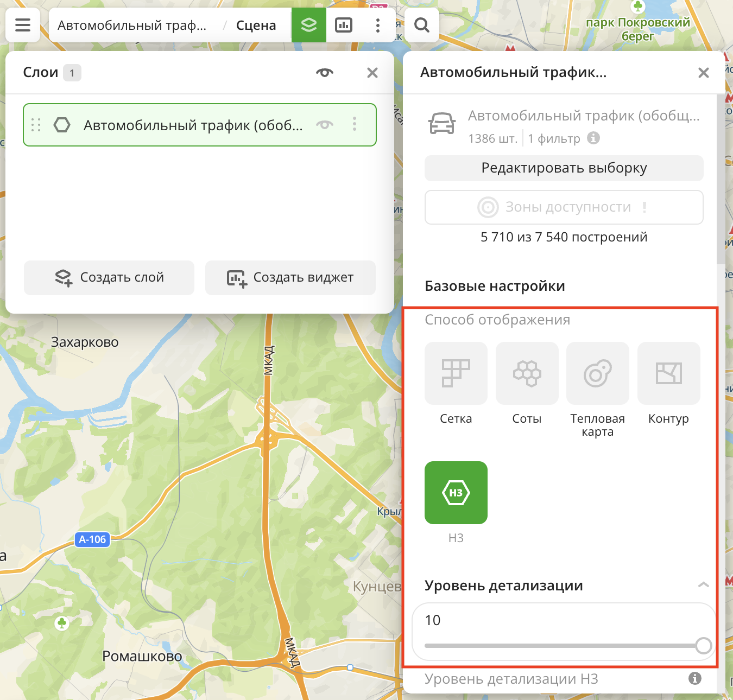Open Автомобильный трафик layer options menu

click(x=355, y=124)
